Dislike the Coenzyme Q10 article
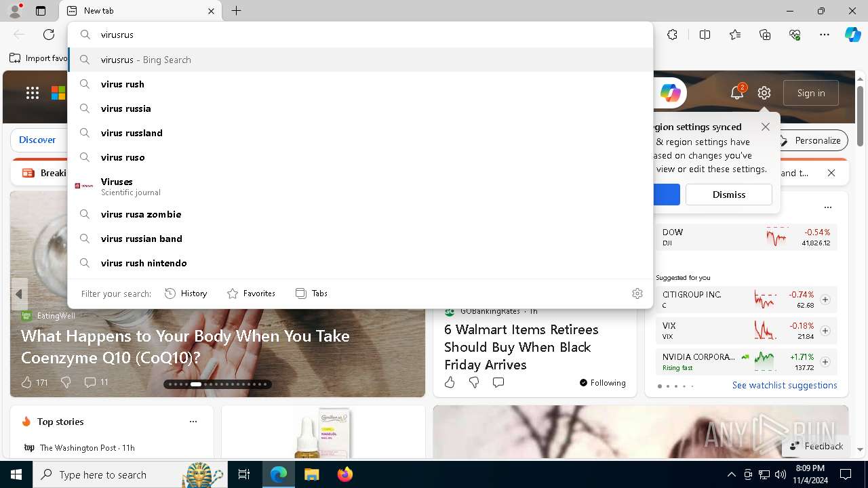This screenshot has width=868, height=488. coord(66,382)
